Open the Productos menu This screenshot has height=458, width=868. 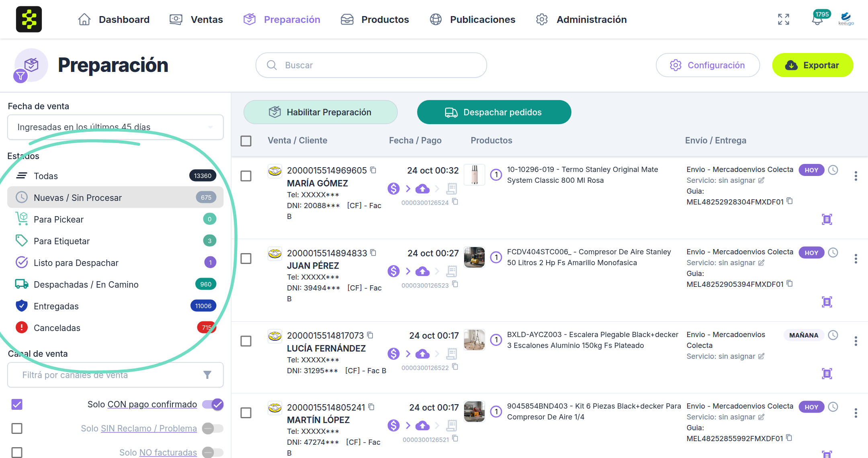[375, 19]
